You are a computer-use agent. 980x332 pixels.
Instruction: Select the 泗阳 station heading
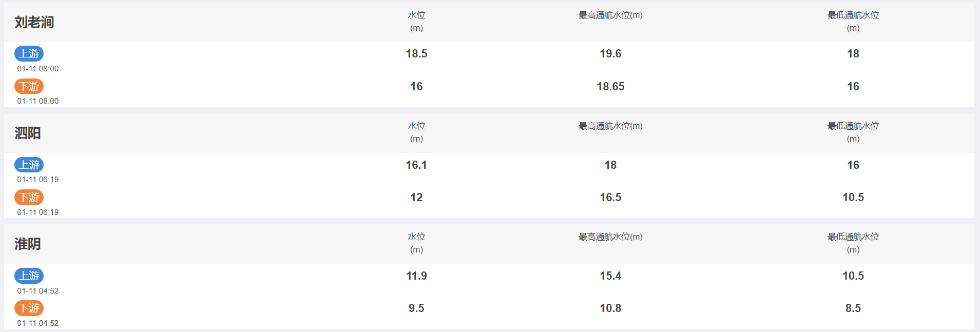tap(28, 133)
